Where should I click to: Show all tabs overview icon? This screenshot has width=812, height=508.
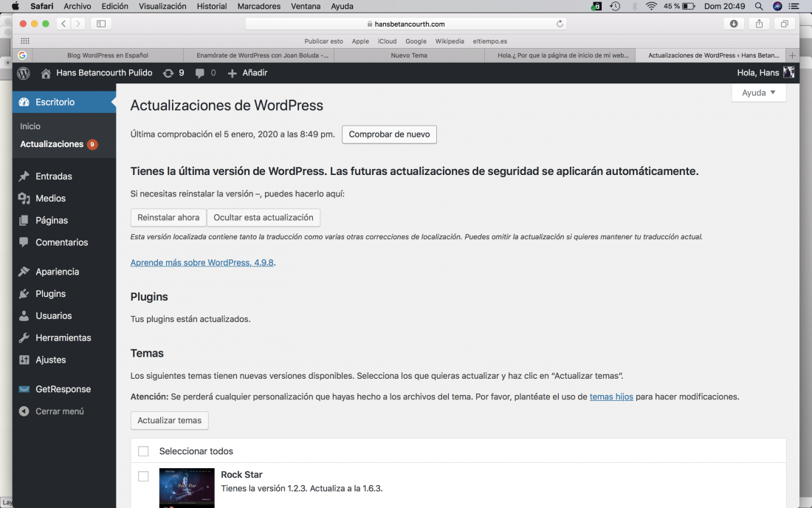[785, 24]
